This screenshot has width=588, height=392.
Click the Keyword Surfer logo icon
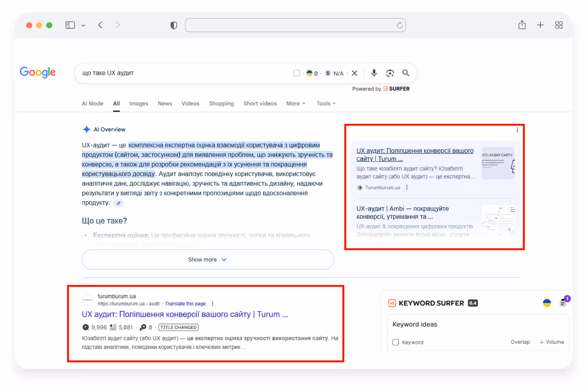392,303
